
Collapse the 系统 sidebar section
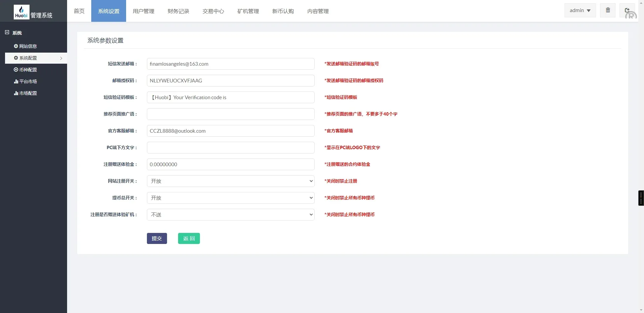[6, 32]
